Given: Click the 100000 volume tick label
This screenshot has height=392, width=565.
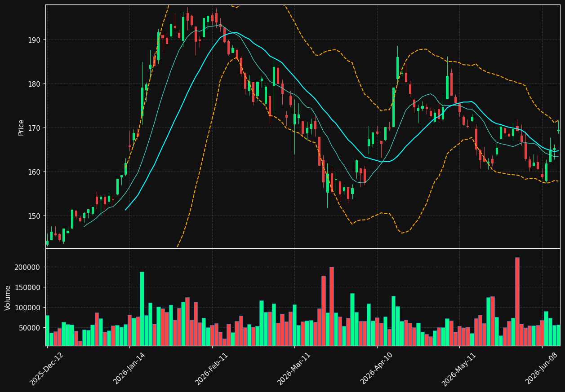Looking at the screenshot, I should click(x=27, y=308).
